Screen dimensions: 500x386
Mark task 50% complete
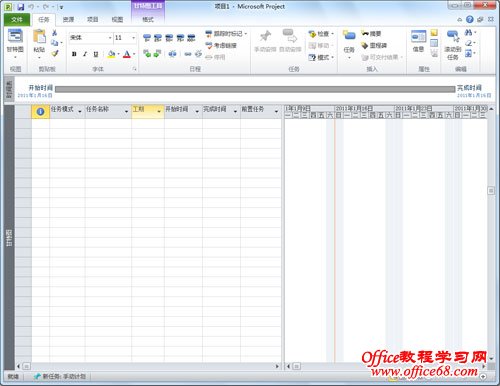(x=169, y=38)
